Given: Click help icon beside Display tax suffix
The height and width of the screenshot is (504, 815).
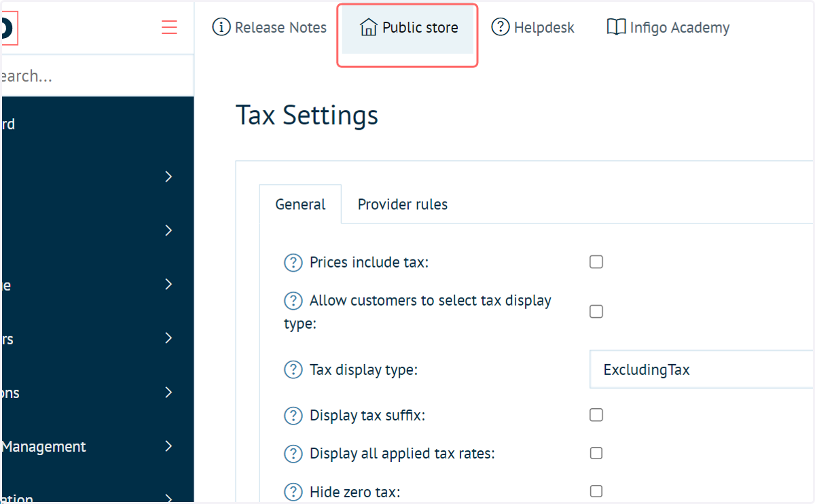Looking at the screenshot, I should [x=293, y=415].
